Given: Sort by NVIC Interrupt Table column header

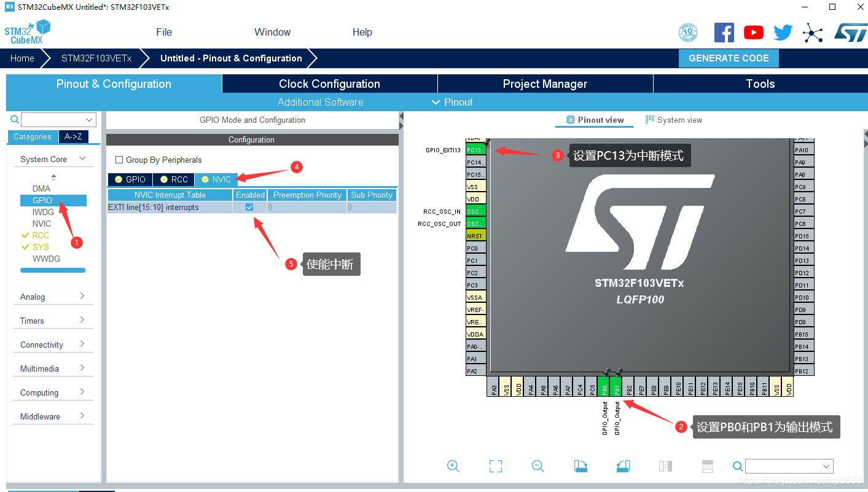Looking at the screenshot, I should [x=170, y=195].
